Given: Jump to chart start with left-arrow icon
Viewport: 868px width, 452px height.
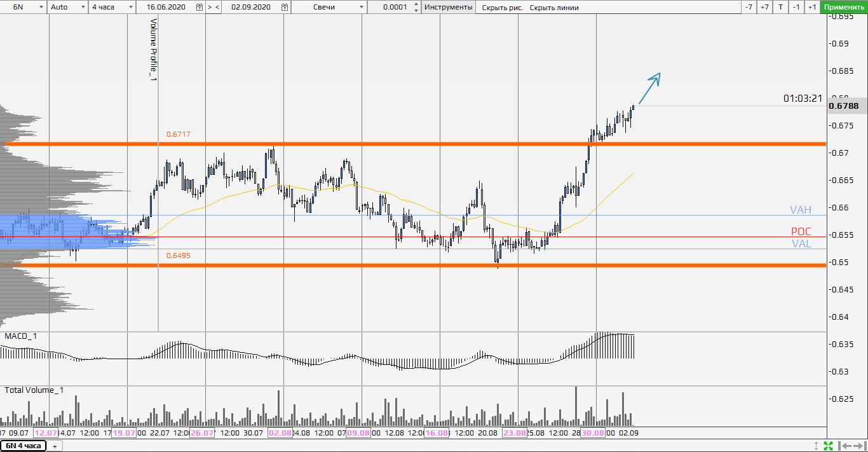Looking at the screenshot, I should [844, 446].
